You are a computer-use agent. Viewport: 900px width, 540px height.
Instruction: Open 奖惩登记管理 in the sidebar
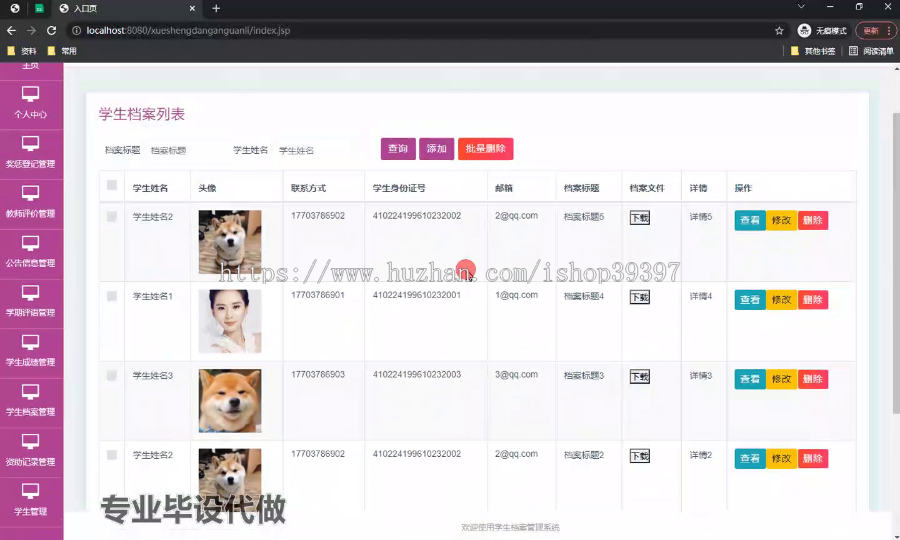[x=31, y=153]
